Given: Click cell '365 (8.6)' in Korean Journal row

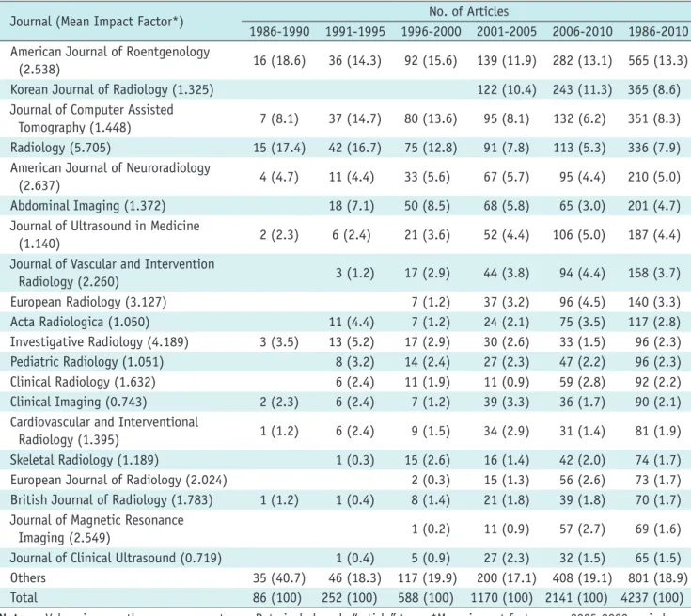Looking at the screenshot, I should [x=654, y=90].
